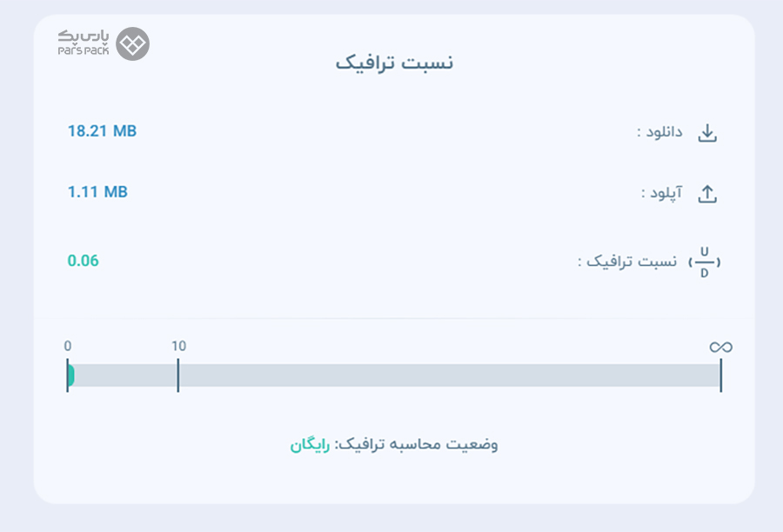Click the upload arrow icon

click(x=707, y=194)
